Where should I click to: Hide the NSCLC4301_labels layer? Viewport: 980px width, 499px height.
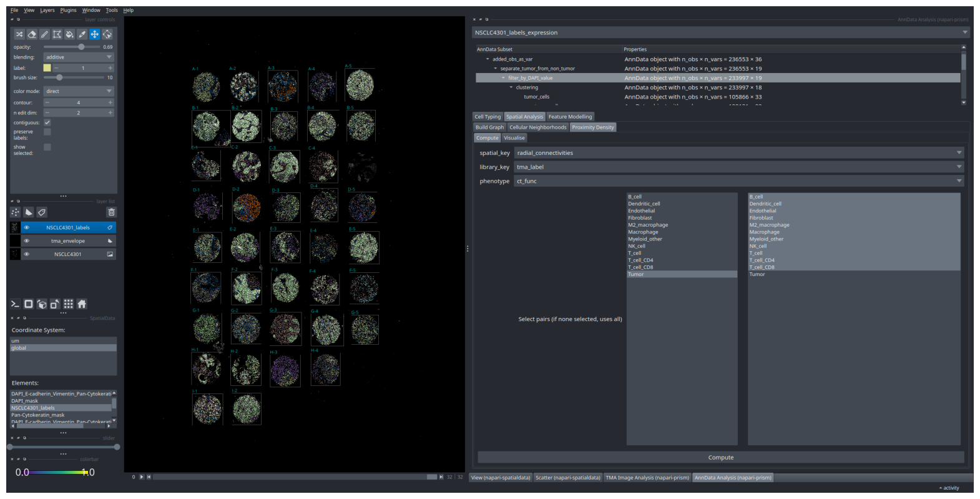point(26,227)
